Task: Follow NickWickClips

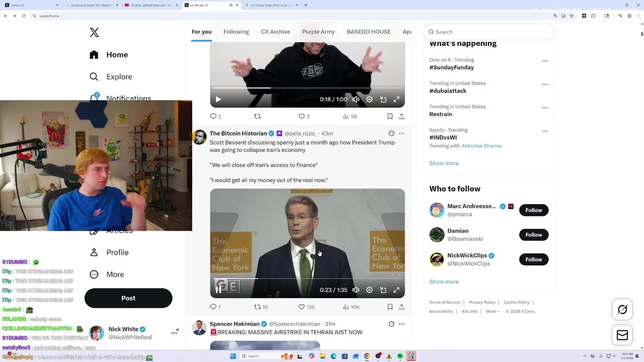Action: (533, 259)
